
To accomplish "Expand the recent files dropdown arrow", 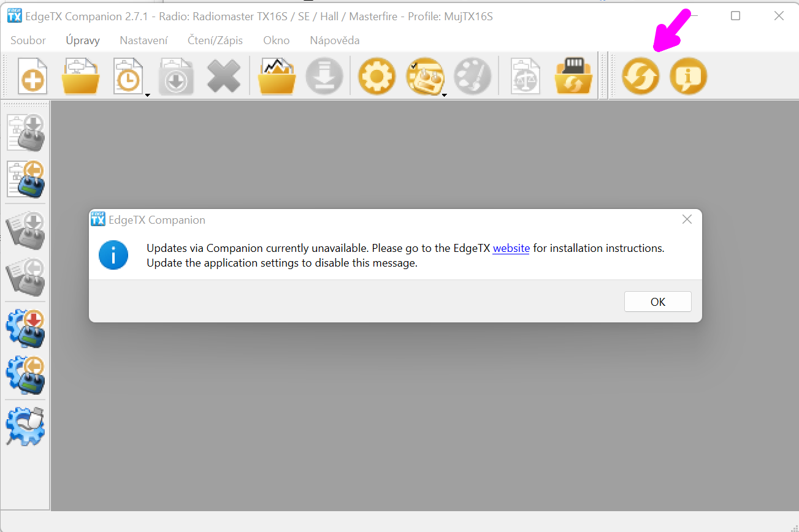I will (x=147, y=95).
